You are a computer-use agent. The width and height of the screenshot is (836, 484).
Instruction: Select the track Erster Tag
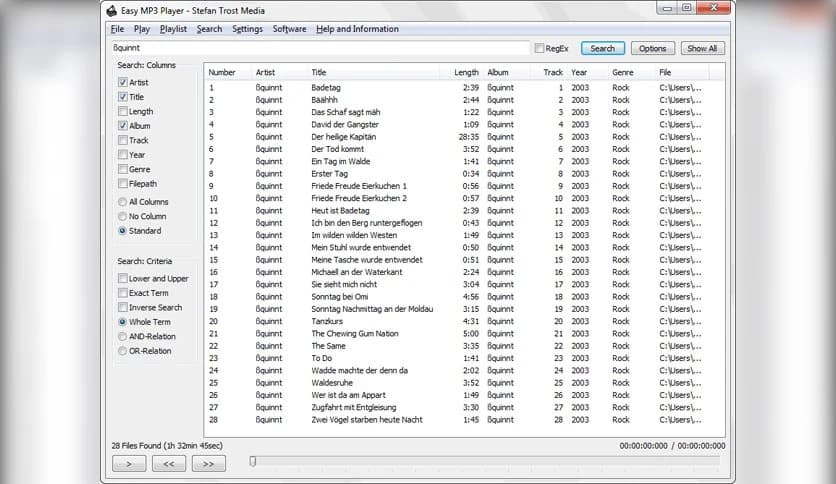pyautogui.click(x=329, y=174)
